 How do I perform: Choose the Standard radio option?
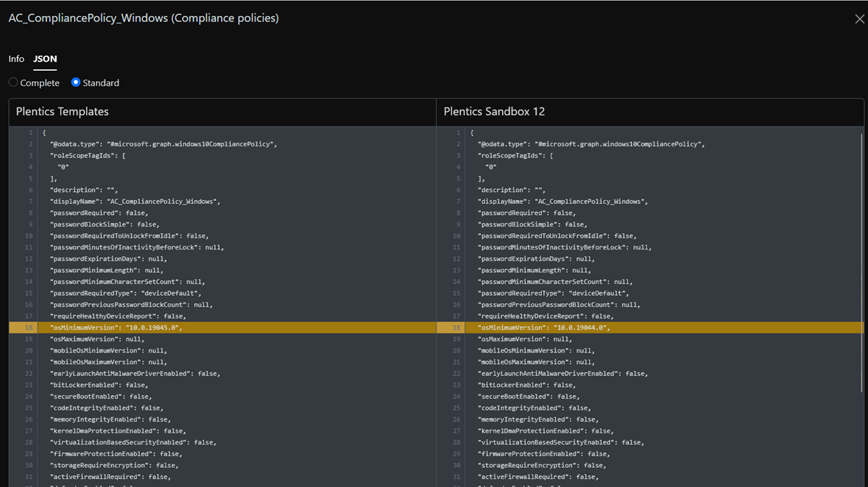[76, 82]
